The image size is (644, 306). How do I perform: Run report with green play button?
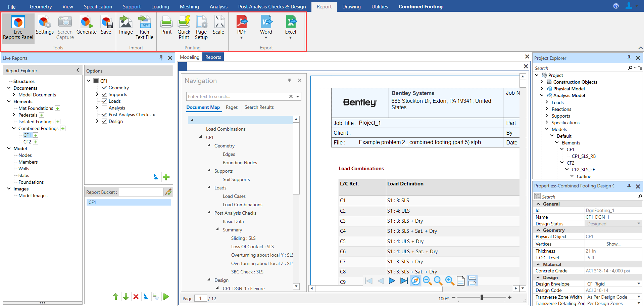coord(166,297)
